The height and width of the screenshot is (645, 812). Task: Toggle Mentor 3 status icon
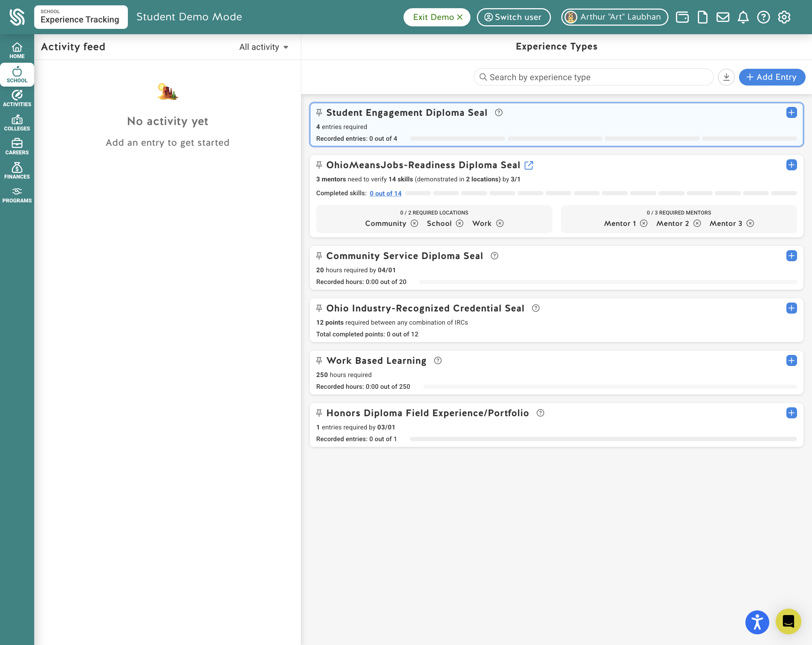click(750, 223)
